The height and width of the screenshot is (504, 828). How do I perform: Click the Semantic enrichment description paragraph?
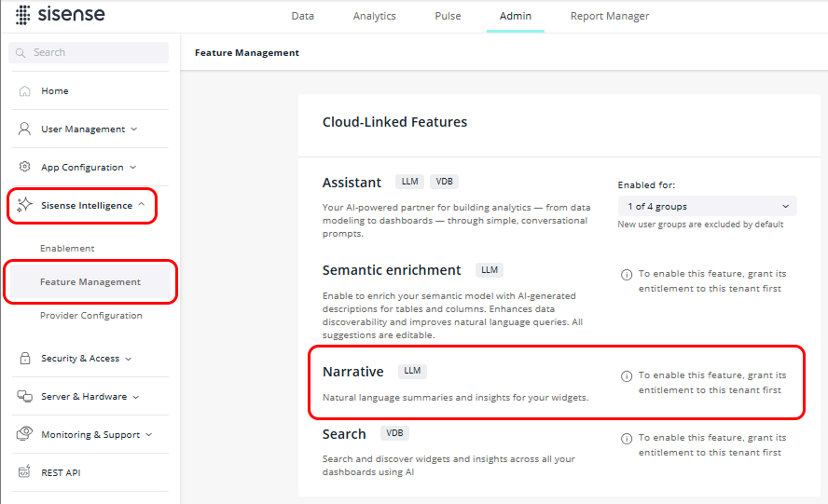pyautogui.click(x=452, y=315)
